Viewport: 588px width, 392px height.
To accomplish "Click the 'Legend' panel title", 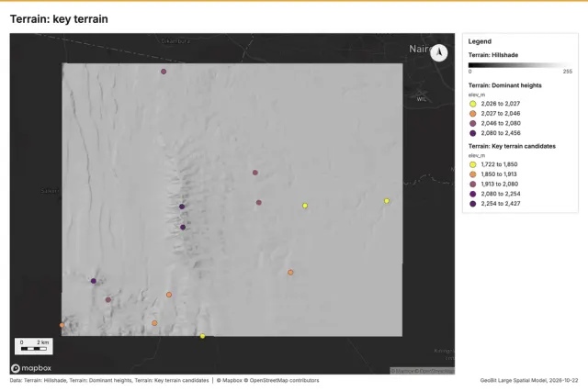I will (480, 41).
